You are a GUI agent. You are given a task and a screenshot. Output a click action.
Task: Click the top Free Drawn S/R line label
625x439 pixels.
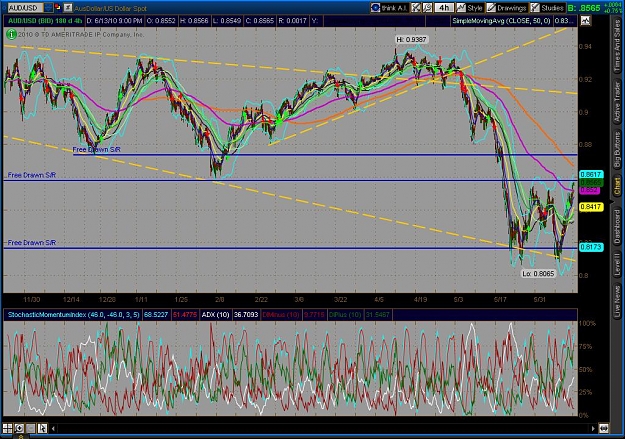click(96, 149)
